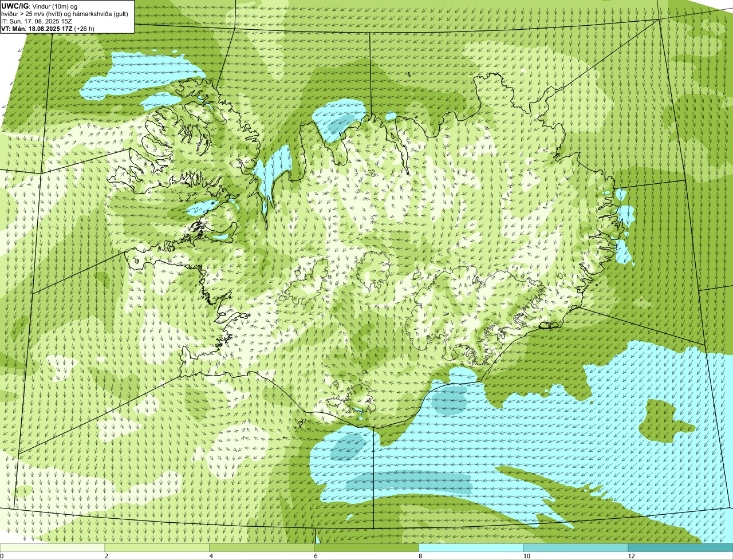Image resolution: width=733 pixels, height=560 pixels.
Task: Click the green 4–6 m/s legend segment
Action: 262,547
